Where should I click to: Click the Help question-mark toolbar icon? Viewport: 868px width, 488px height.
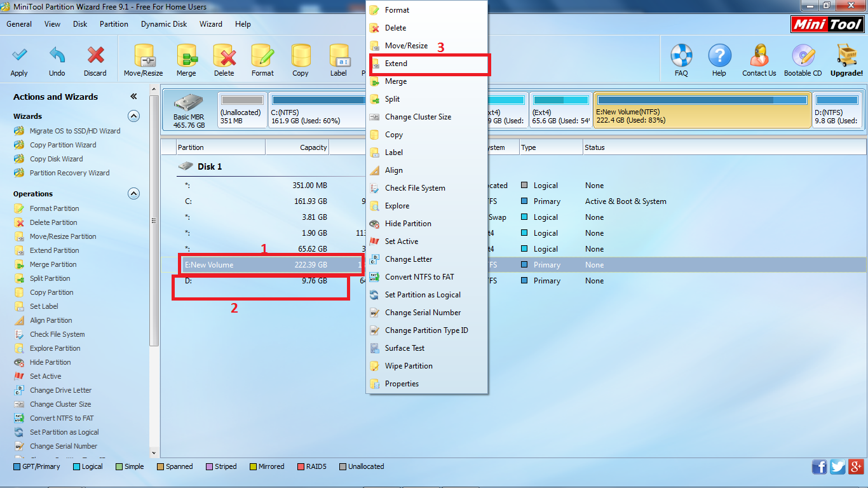coord(719,56)
